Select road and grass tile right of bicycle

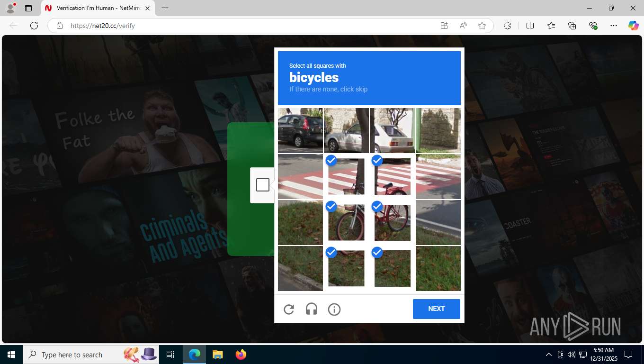pyautogui.click(x=438, y=222)
